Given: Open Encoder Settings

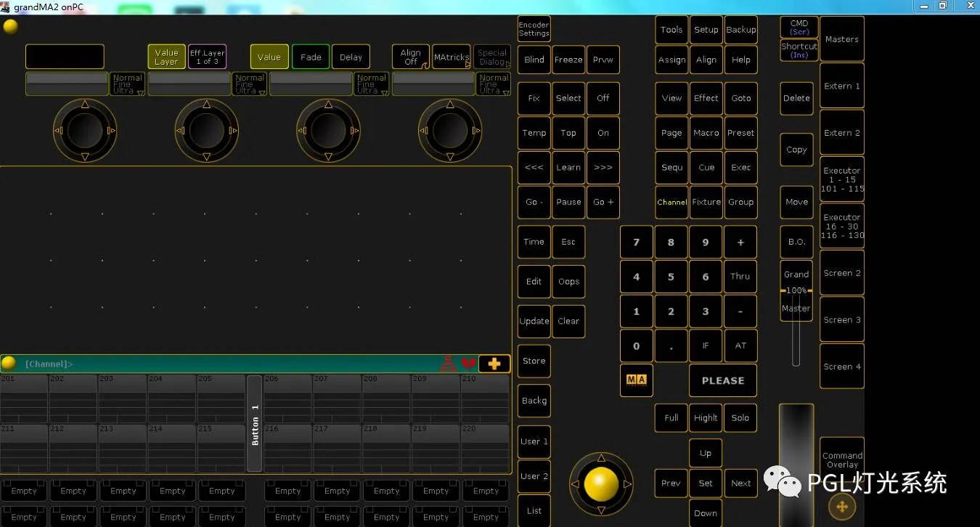Looking at the screenshot, I should 534,29.
